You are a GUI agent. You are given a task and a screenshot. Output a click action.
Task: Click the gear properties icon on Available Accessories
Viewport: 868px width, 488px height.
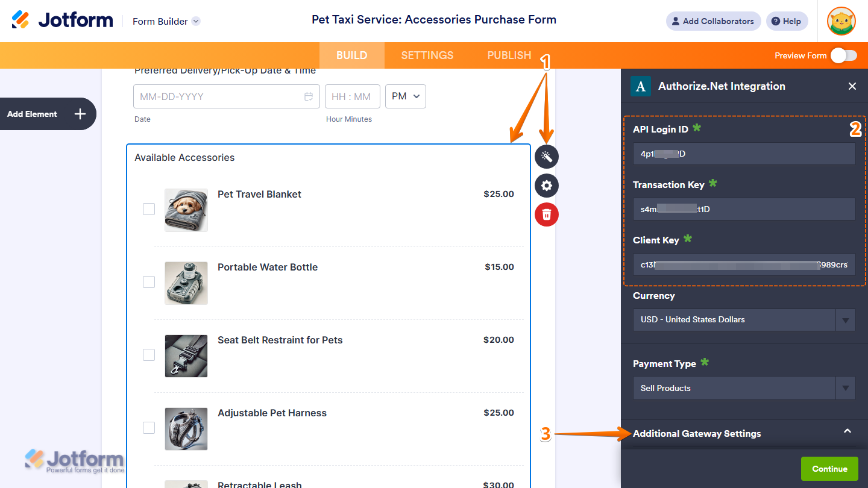(x=546, y=186)
